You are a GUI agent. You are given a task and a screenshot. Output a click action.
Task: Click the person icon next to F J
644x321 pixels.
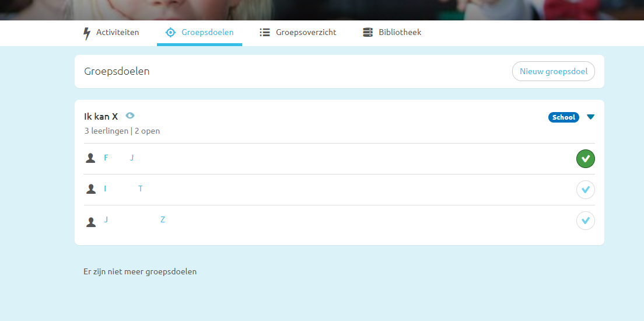tap(90, 158)
